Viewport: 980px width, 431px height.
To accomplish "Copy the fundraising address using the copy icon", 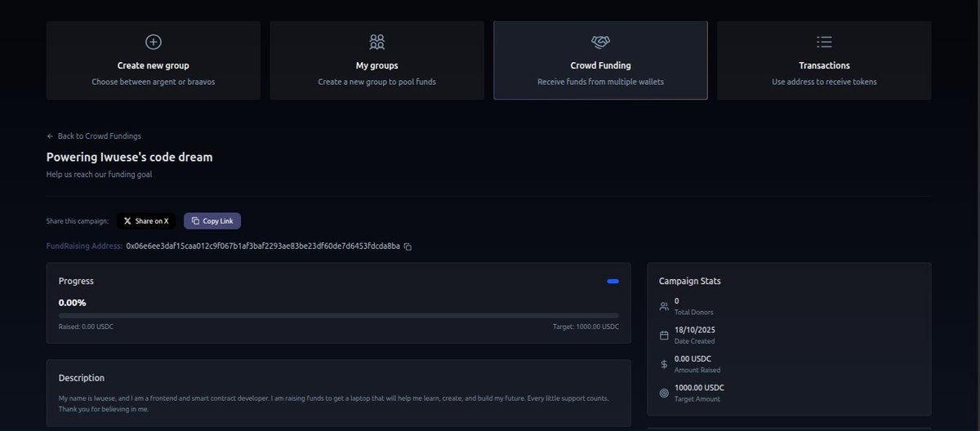I will [408, 247].
